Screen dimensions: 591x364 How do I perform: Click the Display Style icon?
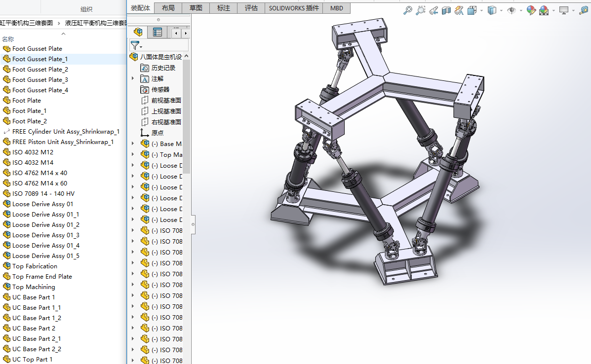(x=492, y=10)
